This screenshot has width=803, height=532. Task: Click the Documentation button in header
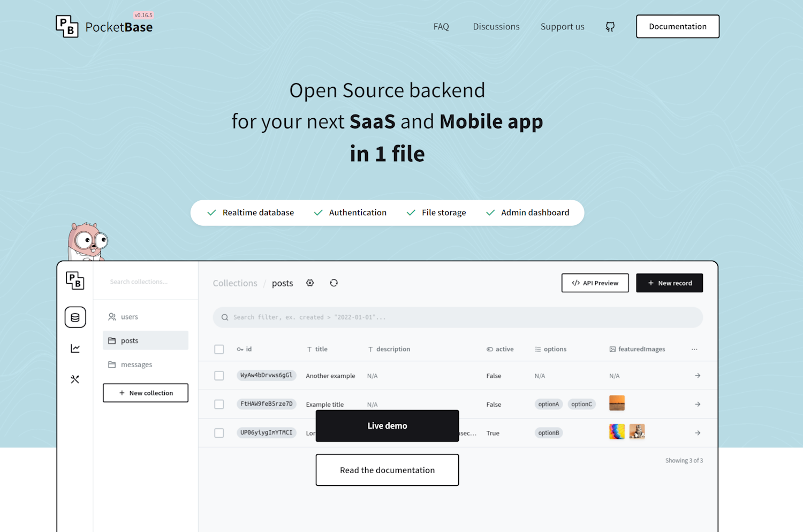click(678, 26)
